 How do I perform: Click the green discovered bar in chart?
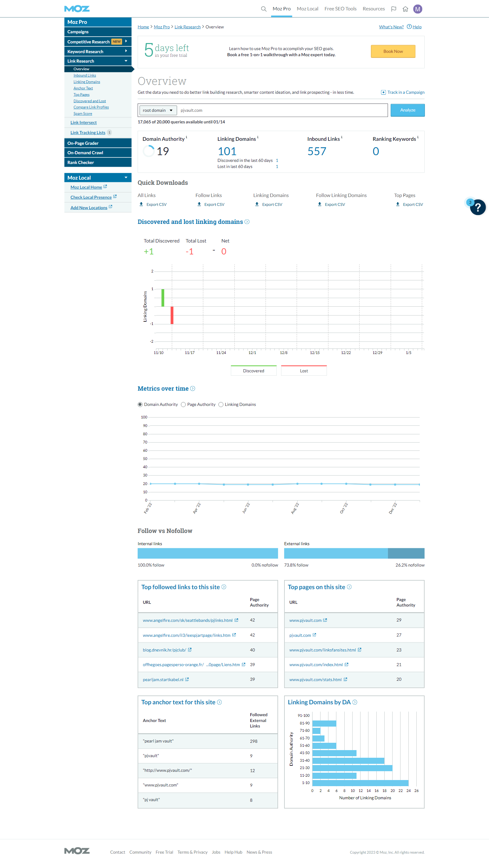tap(163, 297)
